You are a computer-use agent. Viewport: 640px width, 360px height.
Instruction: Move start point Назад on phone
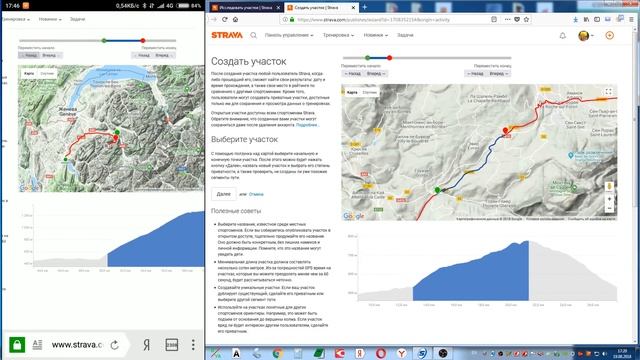(x=29, y=55)
